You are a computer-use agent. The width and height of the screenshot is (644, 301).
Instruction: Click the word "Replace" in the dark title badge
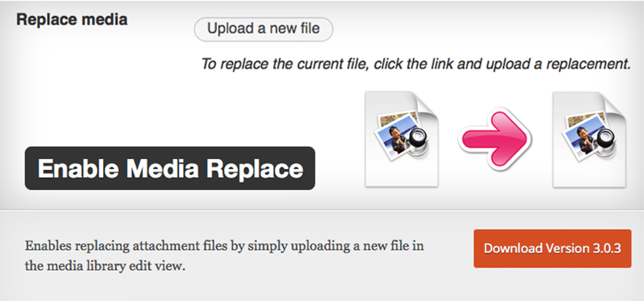[255, 169]
